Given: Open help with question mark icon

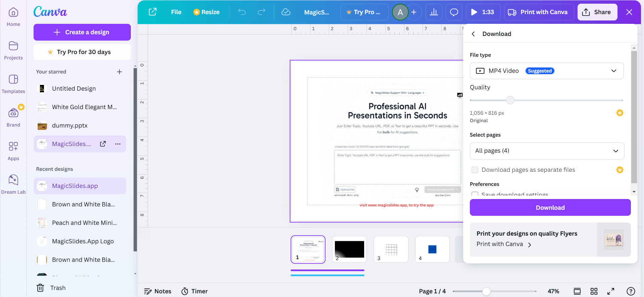Looking at the screenshot, I should (631, 291).
